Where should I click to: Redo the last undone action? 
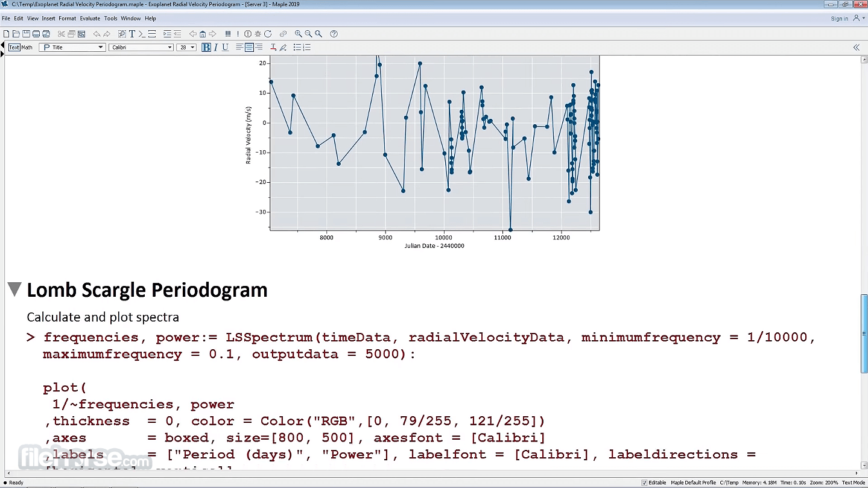click(107, 34)
